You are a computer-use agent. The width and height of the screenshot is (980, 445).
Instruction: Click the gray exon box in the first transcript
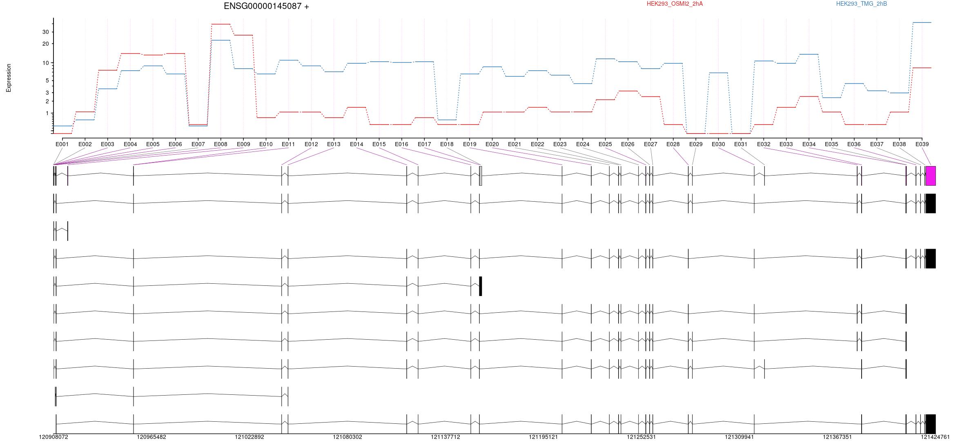481,176
